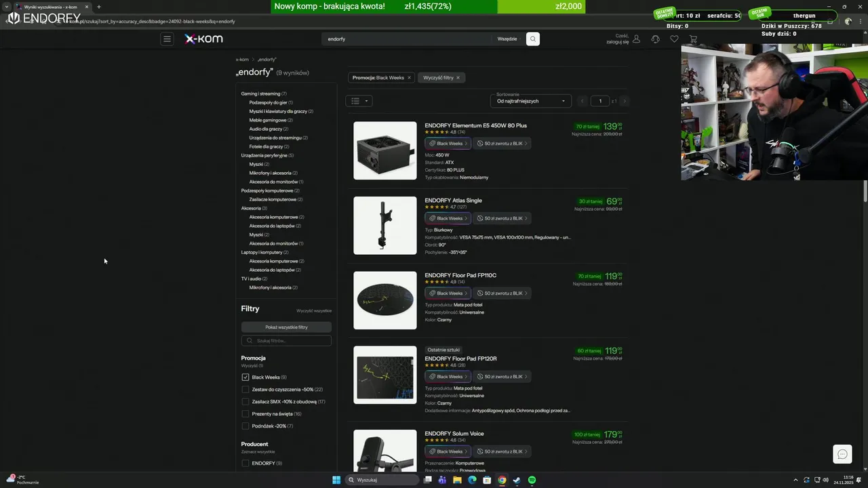Open Steam from taskbar
Viewport: 868px width, 488px height.
click(517, 480)
